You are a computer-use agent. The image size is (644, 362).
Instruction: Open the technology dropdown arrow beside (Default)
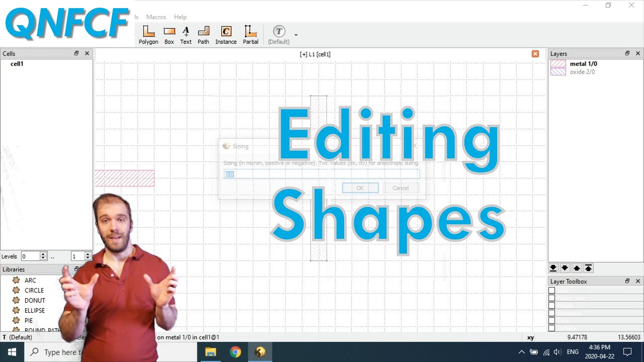[296, 35]
